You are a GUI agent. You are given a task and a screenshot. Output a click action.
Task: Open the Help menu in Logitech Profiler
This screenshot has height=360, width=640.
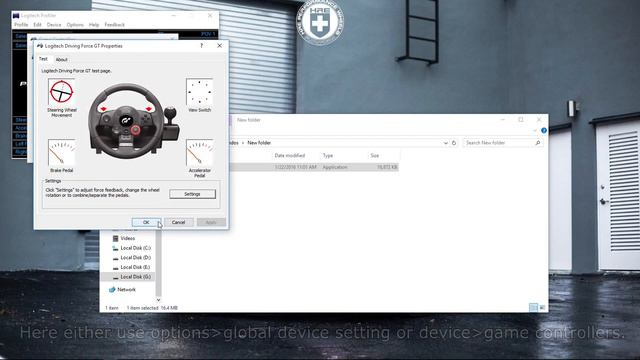coord(94,25)
